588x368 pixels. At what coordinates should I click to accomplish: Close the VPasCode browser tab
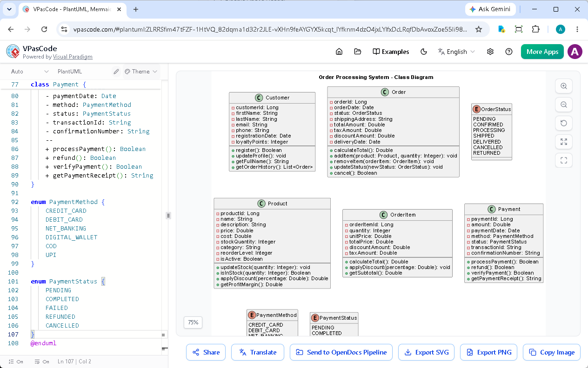pos(120,9)
